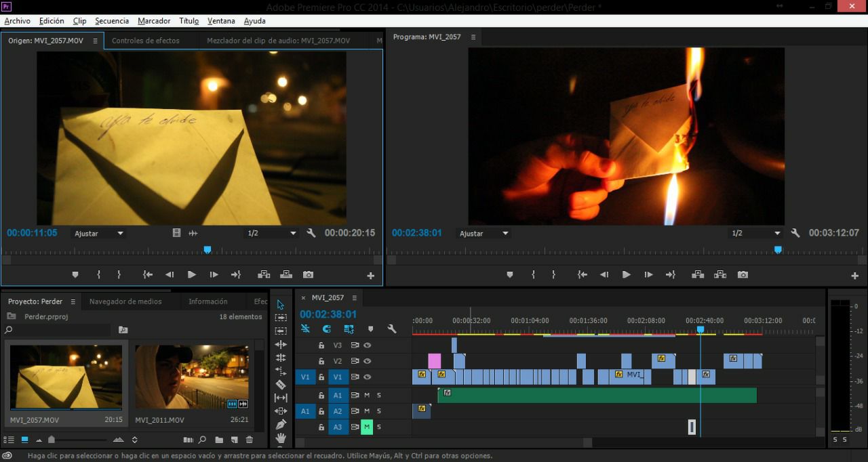Create a new bin in Project panel

pos(219,440)
